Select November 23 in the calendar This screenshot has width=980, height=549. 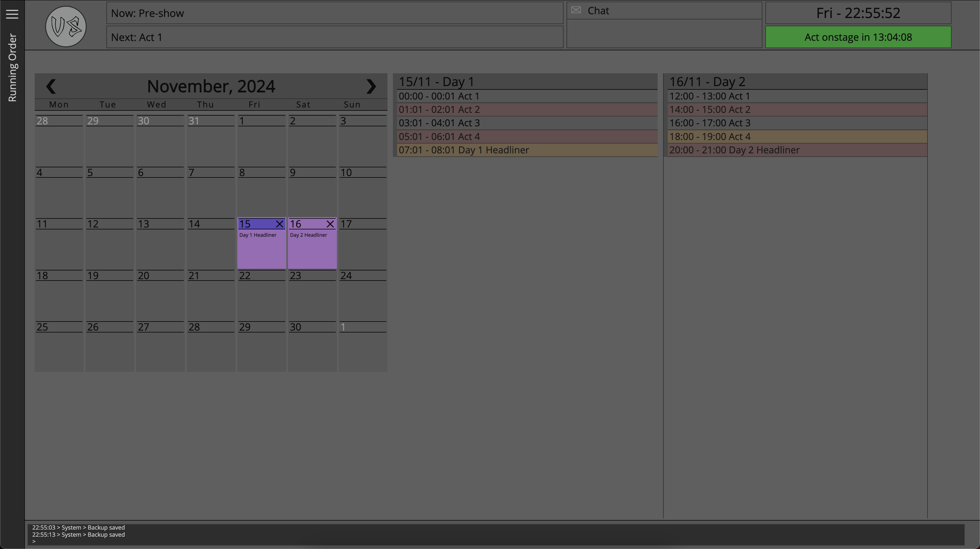pyautogui.click(x=312, y=295)
